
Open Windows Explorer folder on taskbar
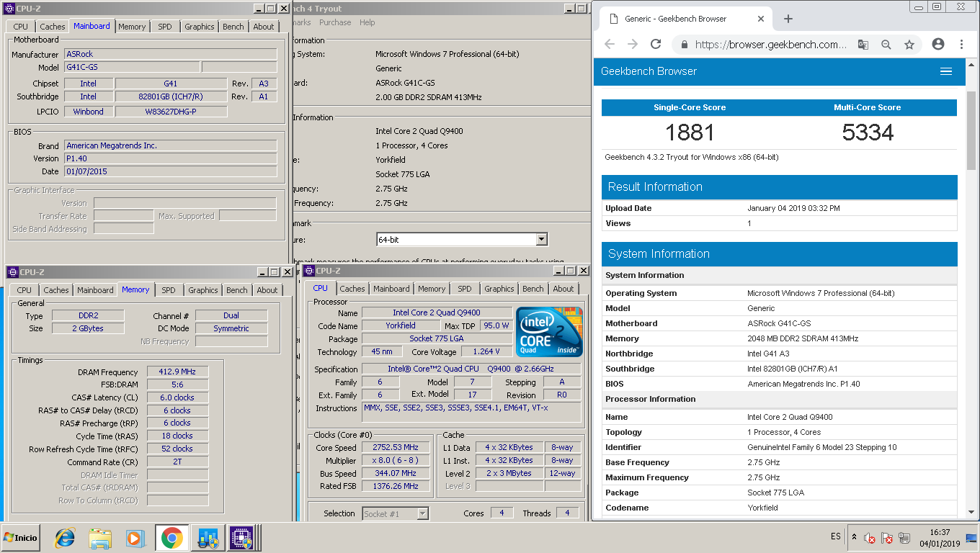(x=100, y=538)
